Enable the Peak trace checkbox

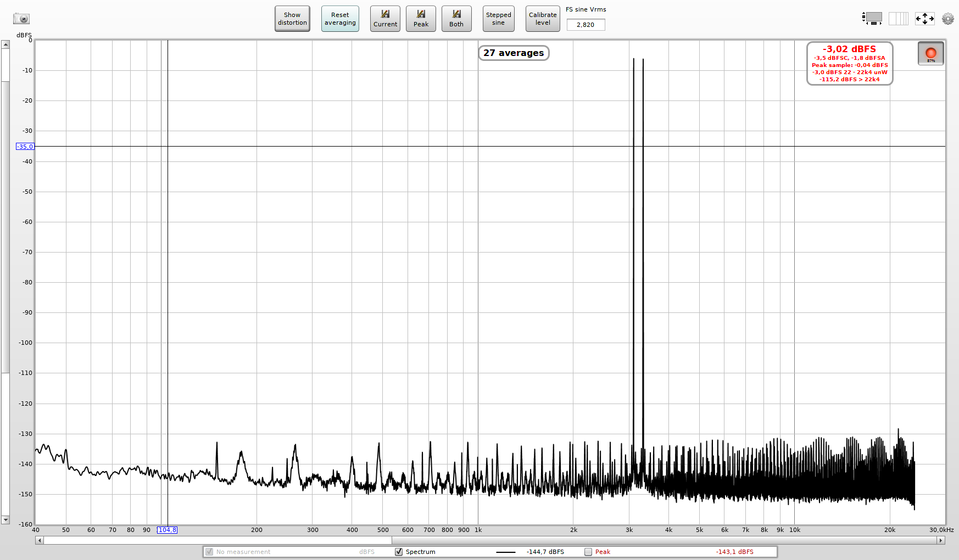pyautogui.click(x=588, y=552)
